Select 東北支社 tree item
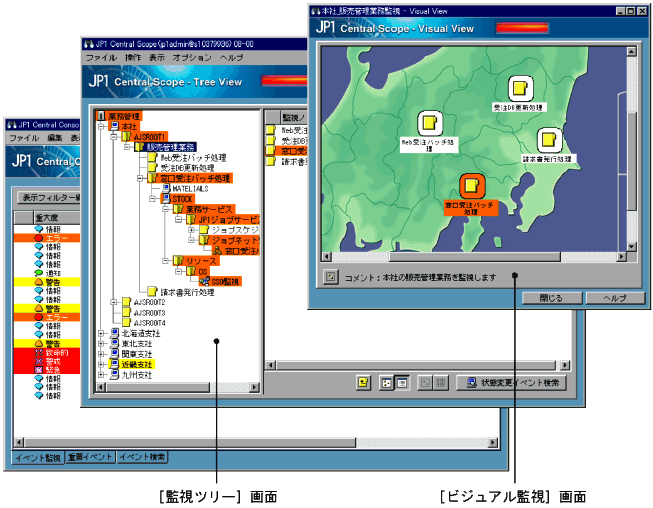The width and height of the screenshot is (653, 508). 137,344
